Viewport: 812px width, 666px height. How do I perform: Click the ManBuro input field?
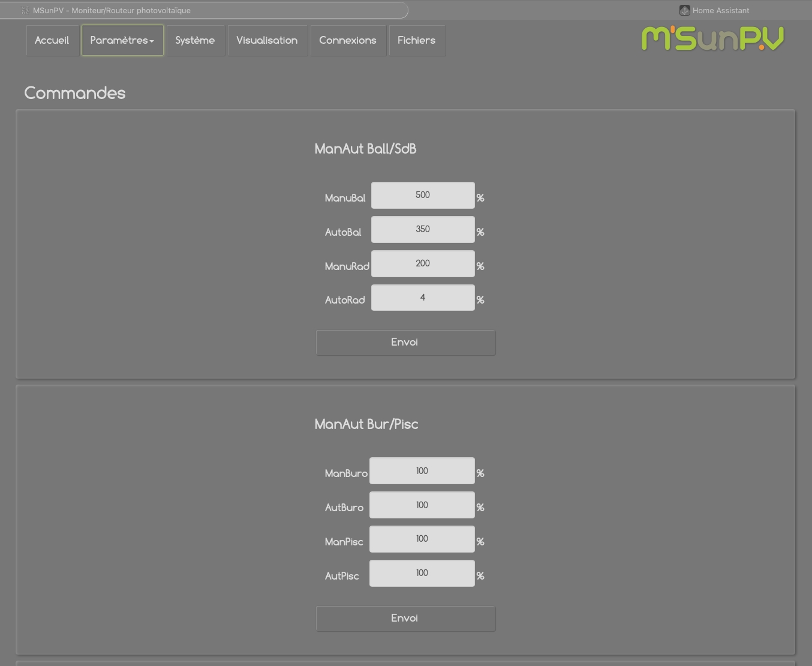[422, 471]
